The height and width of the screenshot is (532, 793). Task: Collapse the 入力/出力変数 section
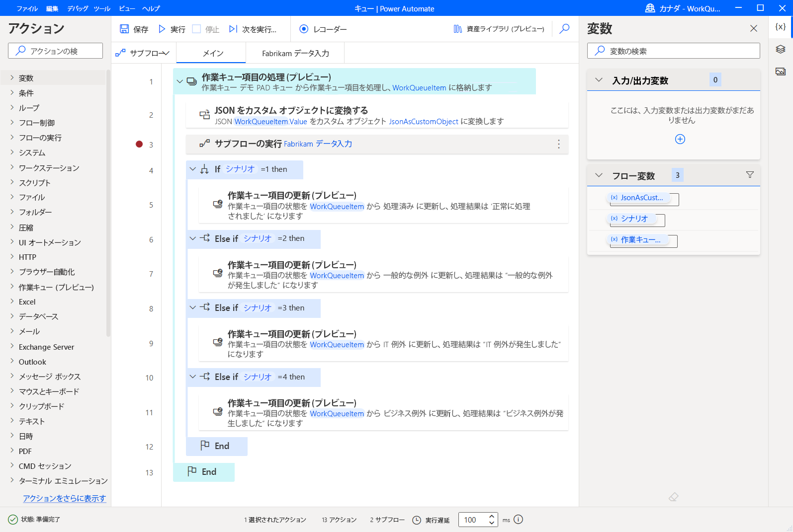(x=599, y=80)
